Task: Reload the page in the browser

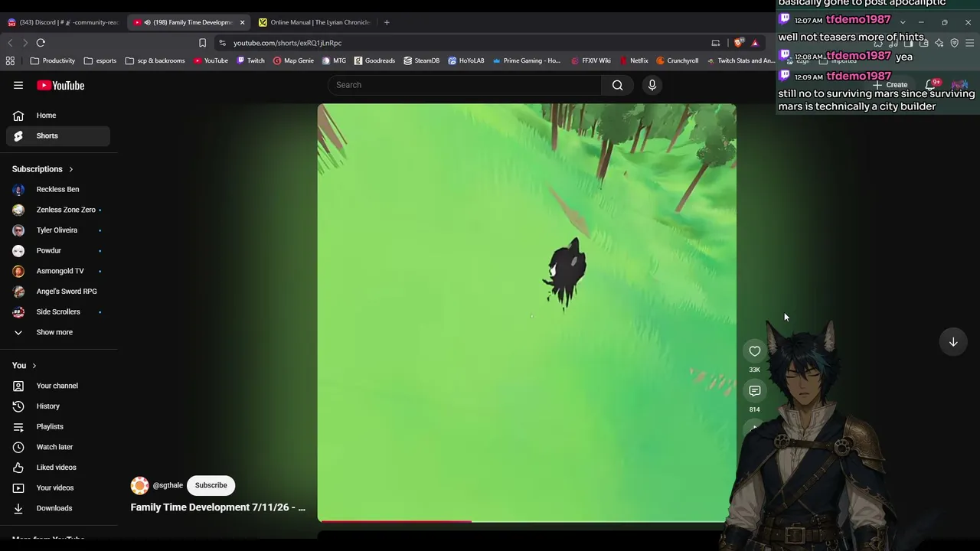Action: pos(41,43)
